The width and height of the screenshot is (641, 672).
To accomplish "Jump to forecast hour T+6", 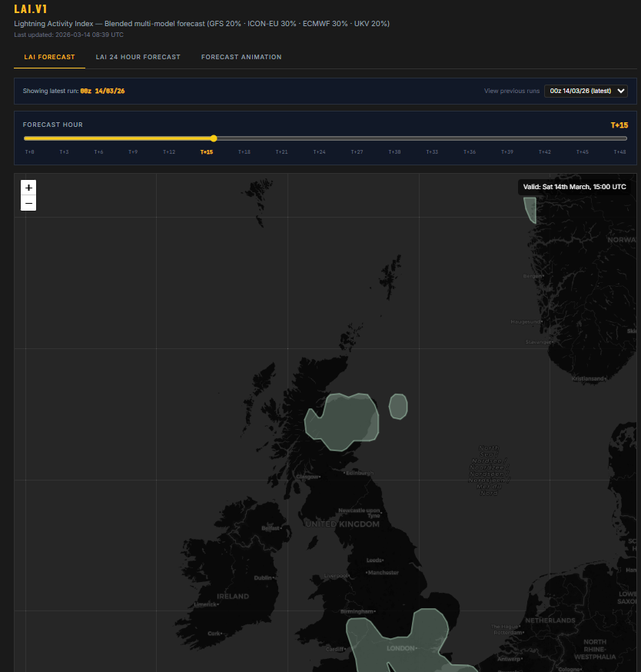I will 98,151.
